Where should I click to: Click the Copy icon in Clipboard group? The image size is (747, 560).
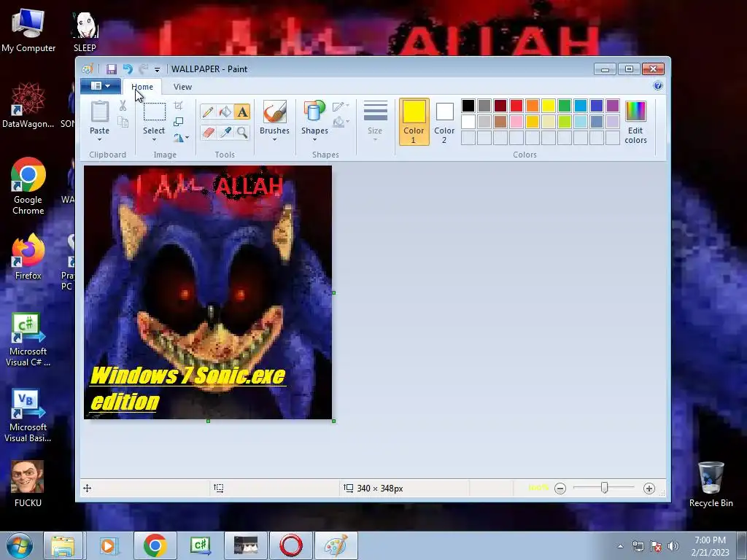coord(123,122)
